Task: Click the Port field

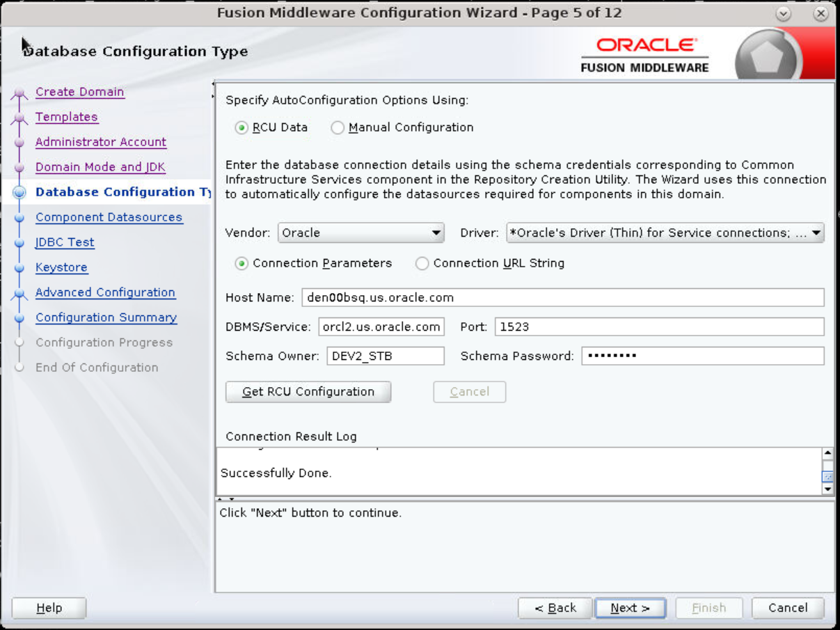Action: pyautogui.click(x=660, y=326)
